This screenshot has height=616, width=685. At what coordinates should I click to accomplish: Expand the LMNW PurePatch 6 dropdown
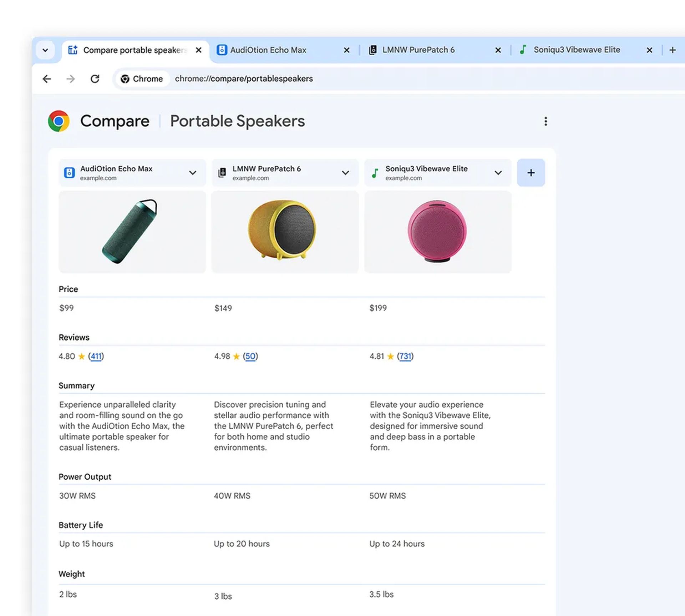coord(345,172)
